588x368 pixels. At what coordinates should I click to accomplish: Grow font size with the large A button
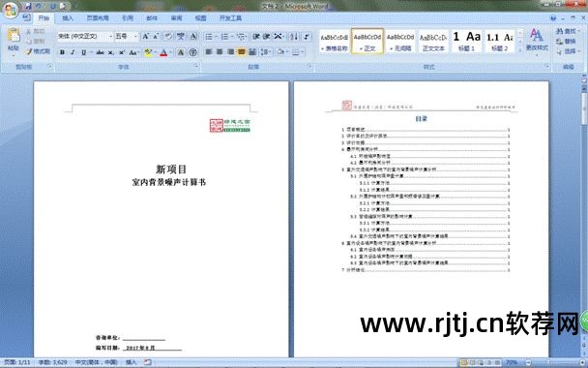[145, 37]
